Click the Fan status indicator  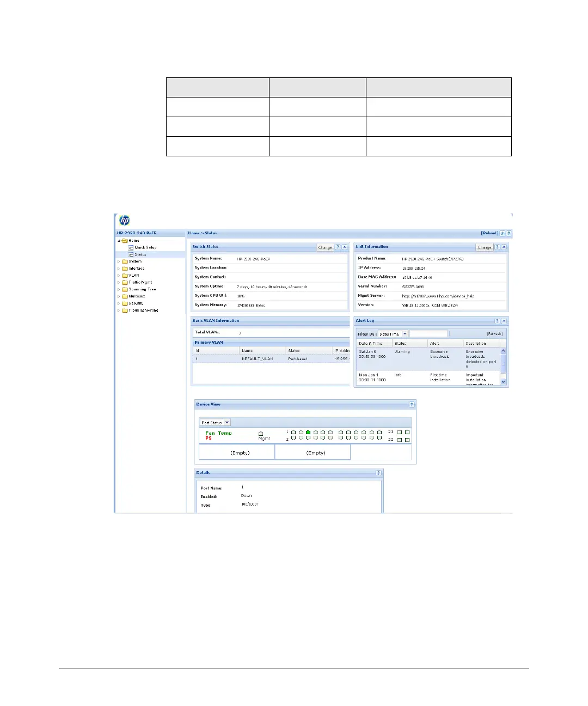coord(210,433)
